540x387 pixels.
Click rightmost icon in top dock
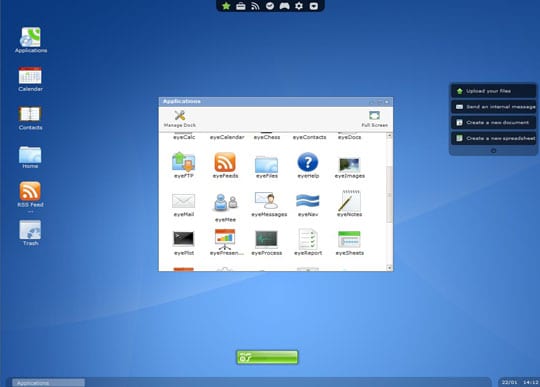tap(313, 6)
